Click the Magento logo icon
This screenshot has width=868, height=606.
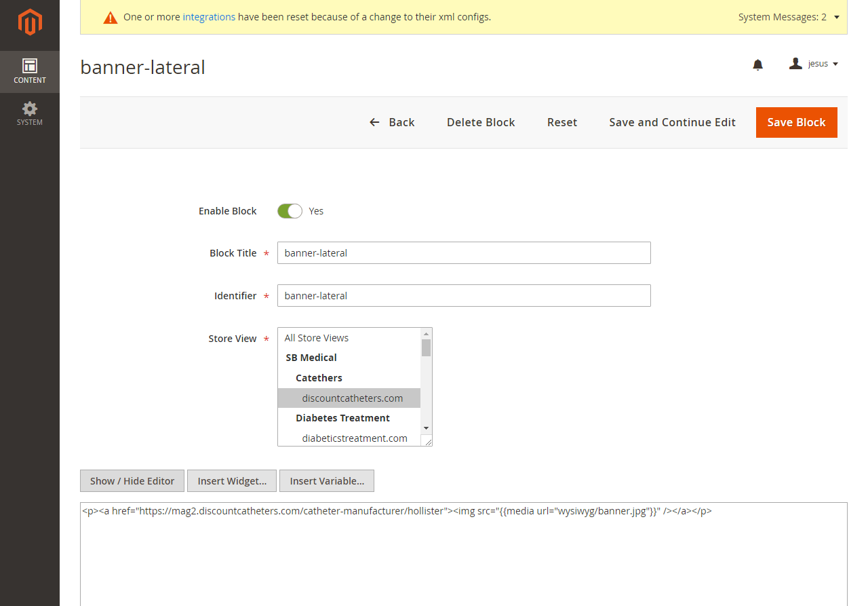pos(30,22)
